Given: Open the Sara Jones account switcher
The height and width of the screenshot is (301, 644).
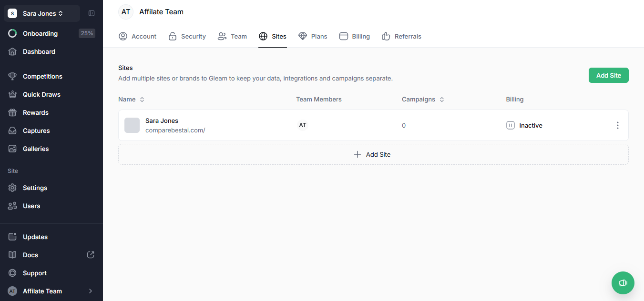Looking at the screenshot, I should 42,13.
